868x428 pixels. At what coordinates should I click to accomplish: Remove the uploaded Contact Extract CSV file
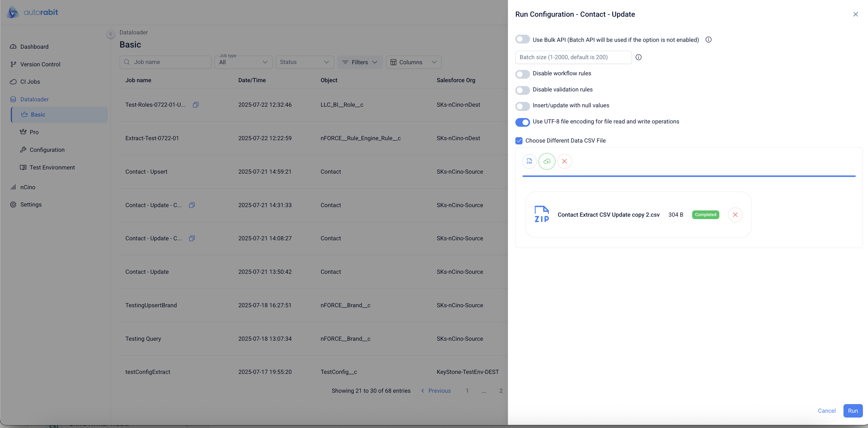coord(735,215)
